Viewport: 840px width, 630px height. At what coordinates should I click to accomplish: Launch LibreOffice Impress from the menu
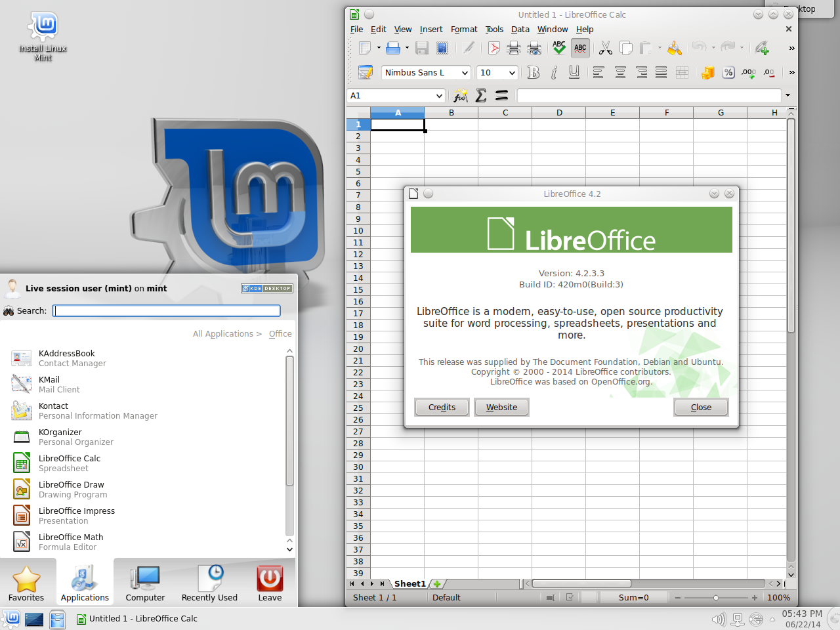pyautogui.click(x=148, y=516)
